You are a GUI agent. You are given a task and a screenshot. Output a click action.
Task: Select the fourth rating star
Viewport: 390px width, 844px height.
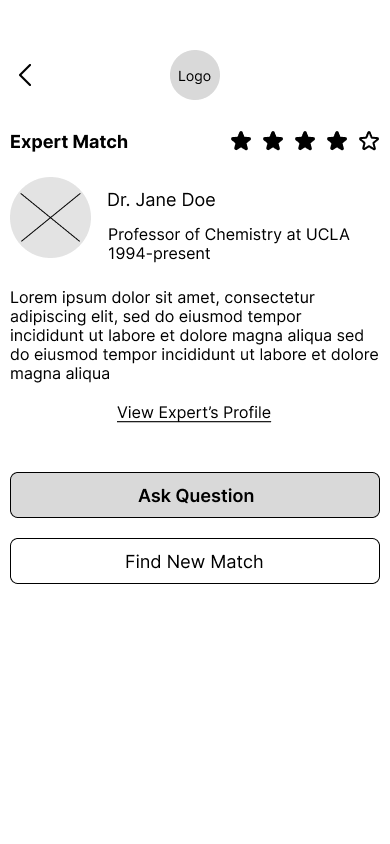(337, 142)
